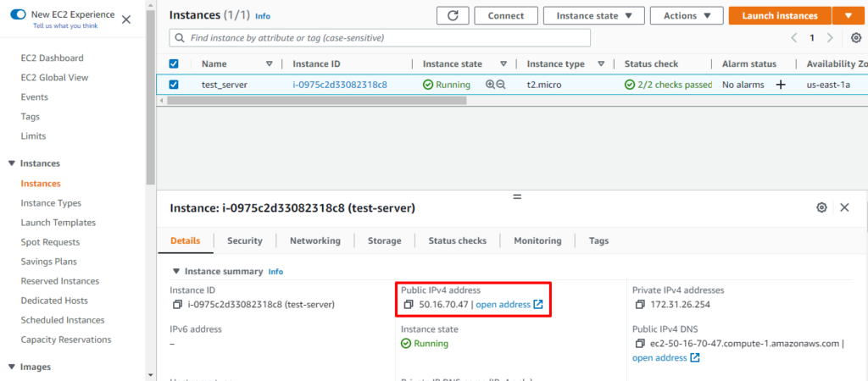Click the Launch instances button
Image resolution: width=868 pixels, height=381 pixels.
[x=780, y=15]
